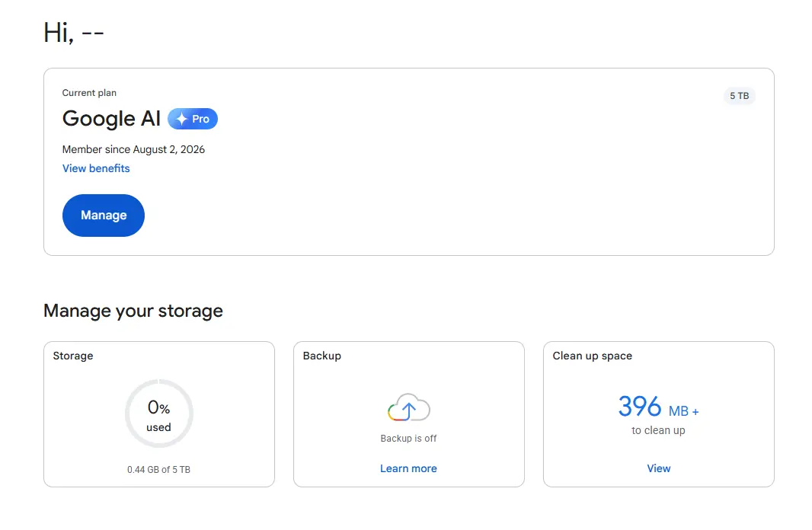Click the 0% used storage ring
Image resolution: width=812 pixels, height=530 pixels.
coord(159,413)
